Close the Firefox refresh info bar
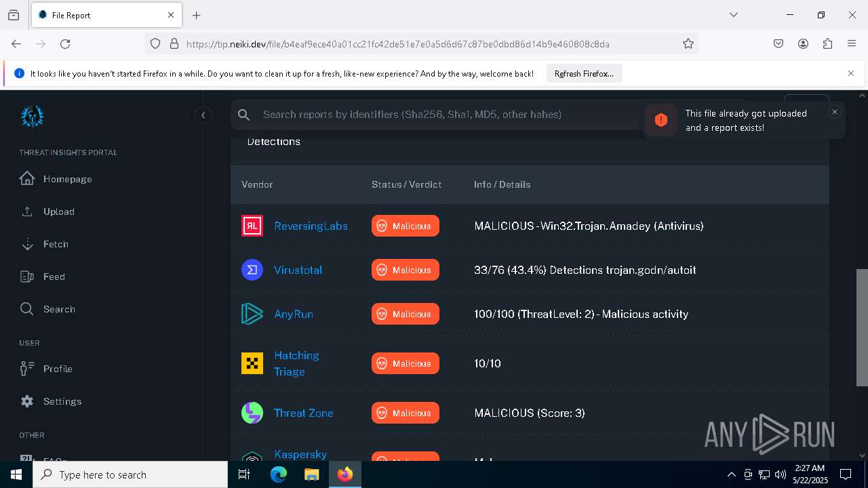The width and height of the screenshot is (868, 488). [851, 73]
